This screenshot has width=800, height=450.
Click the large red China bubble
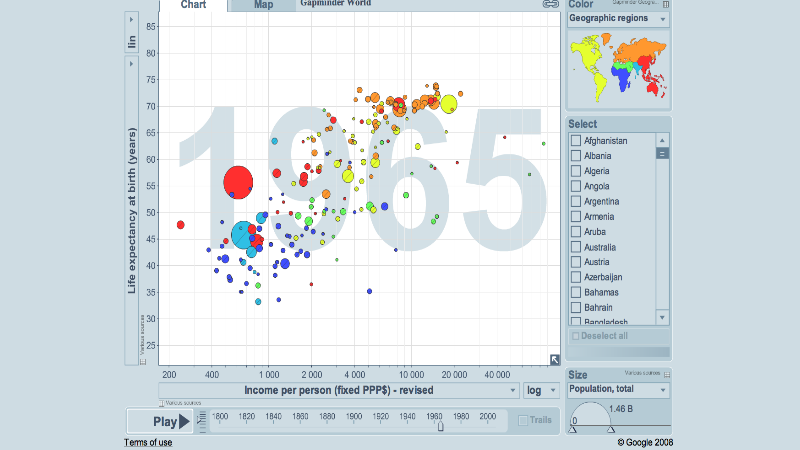238,181
